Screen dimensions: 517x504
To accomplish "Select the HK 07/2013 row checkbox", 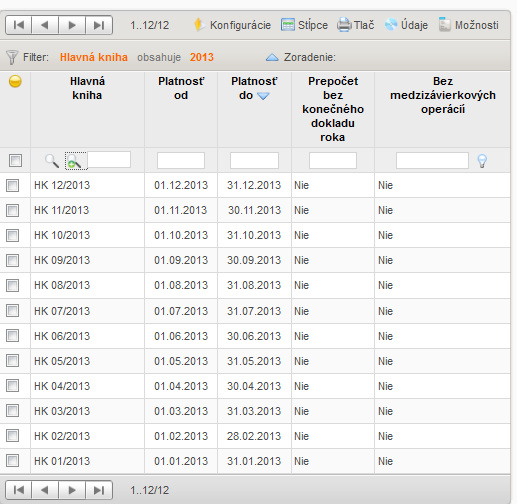I will pyautogui.click(x=12, y=311).
